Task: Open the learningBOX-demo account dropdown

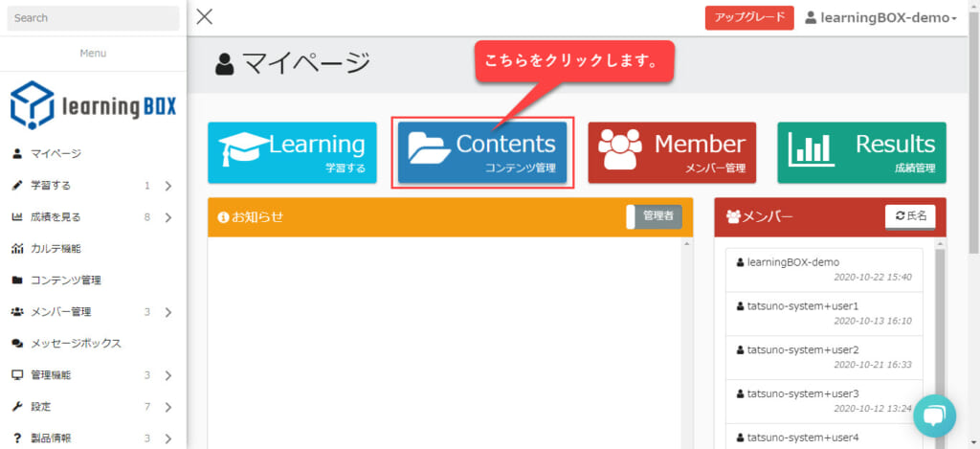Action: pyautogui.click(x=880, y=18)
